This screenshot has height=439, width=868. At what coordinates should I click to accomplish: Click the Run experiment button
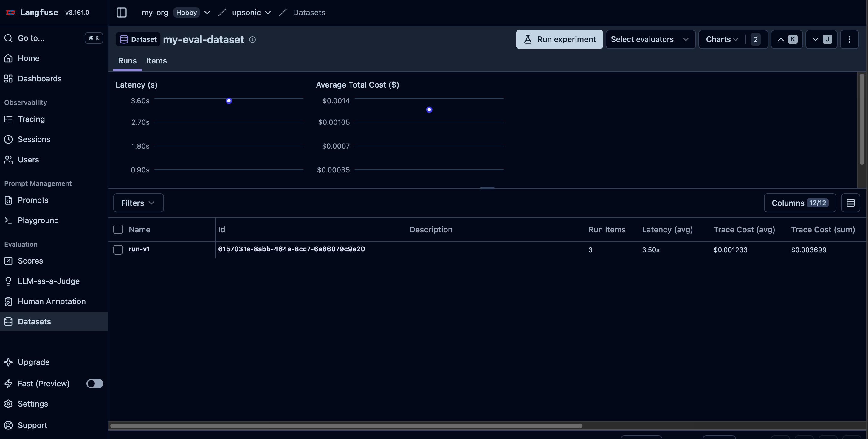[559, 39]
